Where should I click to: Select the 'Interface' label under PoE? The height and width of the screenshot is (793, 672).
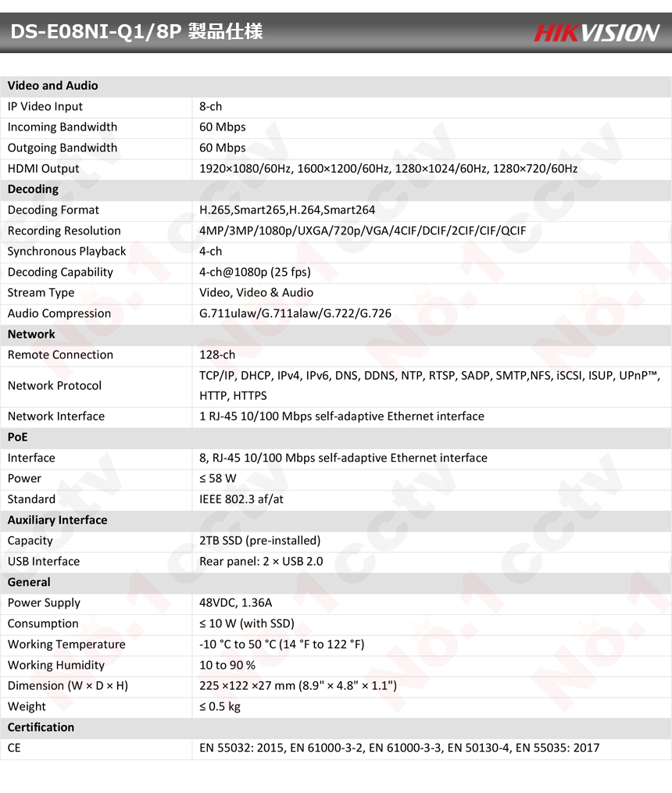[31, 458]
